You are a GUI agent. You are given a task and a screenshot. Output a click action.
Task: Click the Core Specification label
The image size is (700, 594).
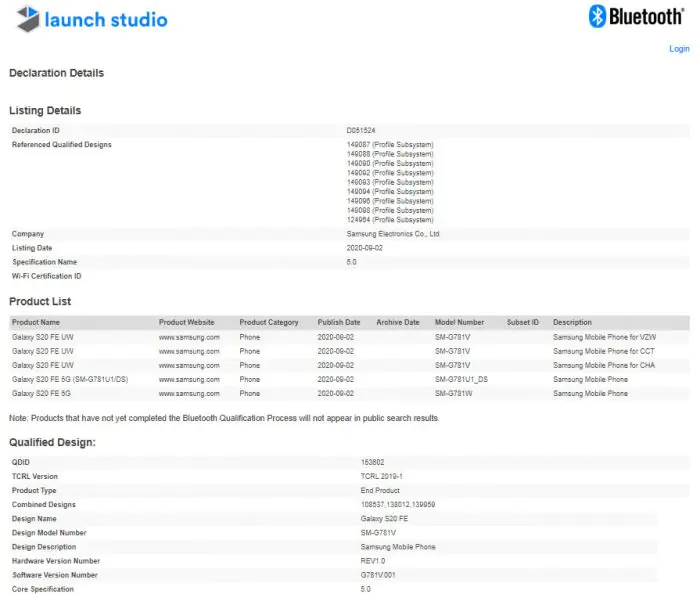pyautogui.click(x=43, y=589)
